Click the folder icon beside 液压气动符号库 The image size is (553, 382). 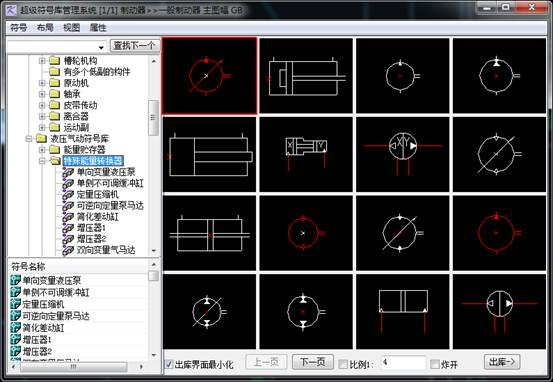41,139
